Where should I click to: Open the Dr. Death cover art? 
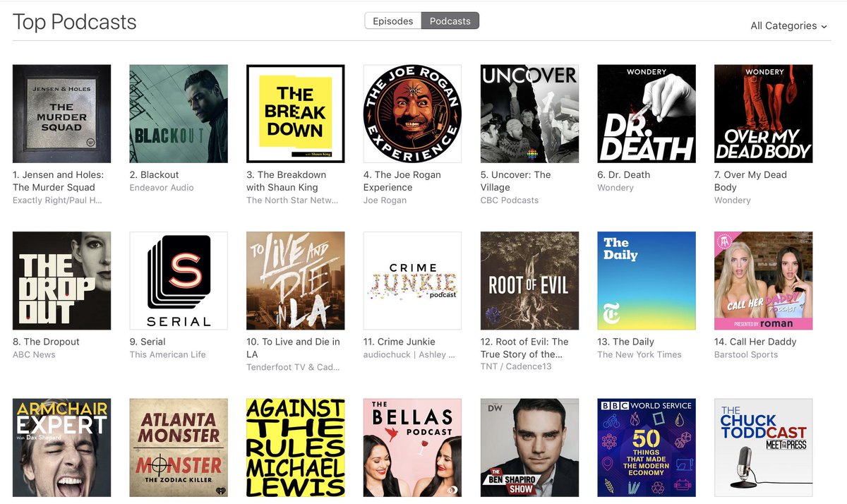[x=647, y=114]
